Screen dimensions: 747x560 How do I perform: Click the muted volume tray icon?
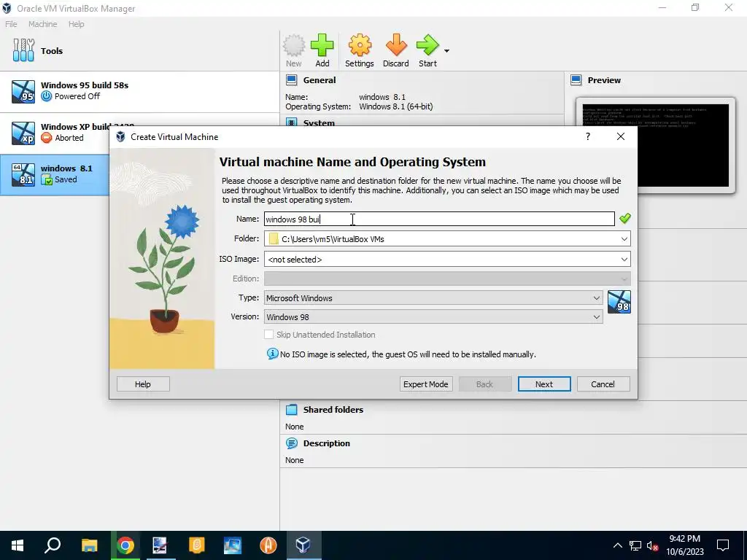653,545
